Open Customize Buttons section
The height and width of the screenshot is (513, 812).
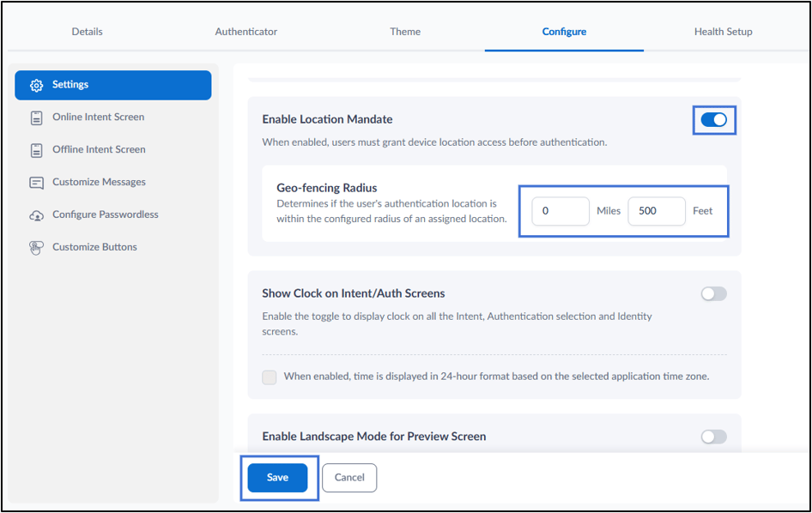113,247
